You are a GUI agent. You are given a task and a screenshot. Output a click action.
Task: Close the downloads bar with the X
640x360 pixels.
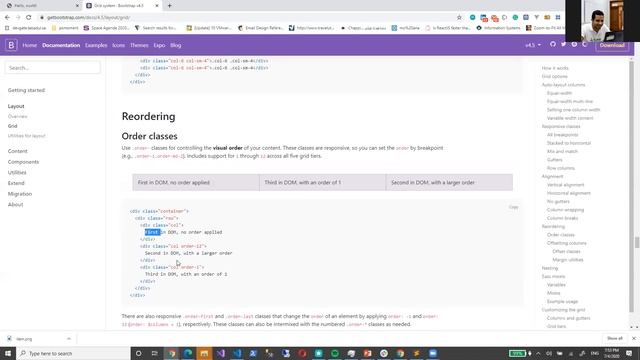(633, 338)
